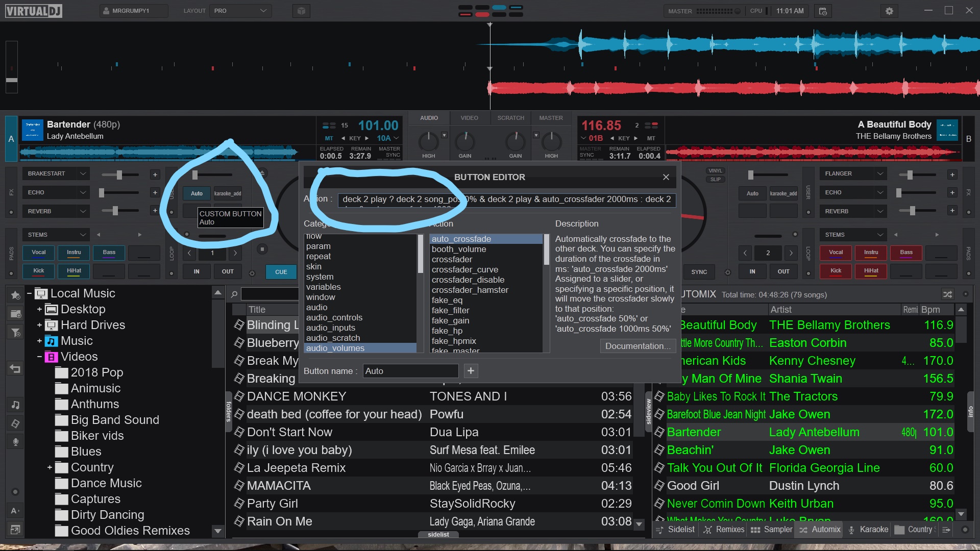The height and width of the screenshot is (551, 980).
Task: Open the deck A REVERB effect dropdown
Action: coord(56,211)
